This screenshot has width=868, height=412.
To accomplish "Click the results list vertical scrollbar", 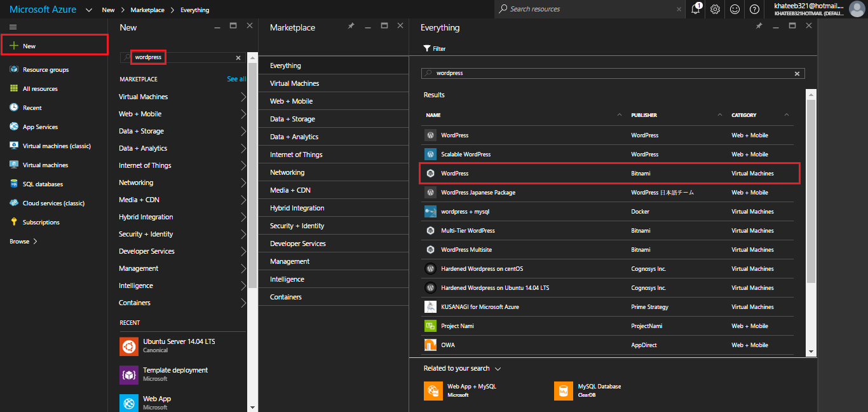I will (811, 191).
